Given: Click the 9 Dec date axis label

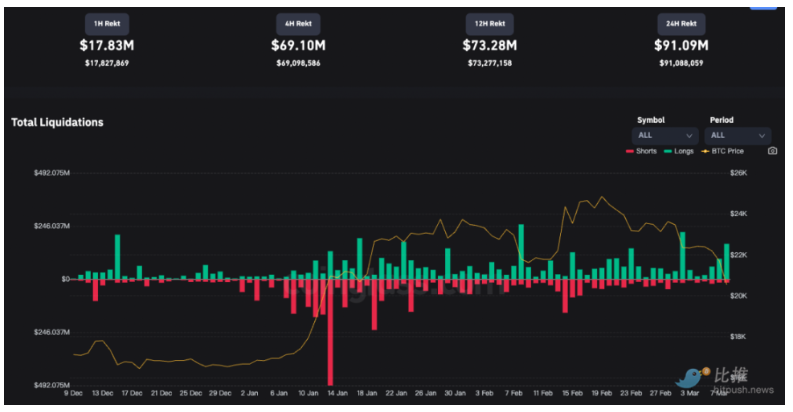Looking at the screenshot, I should click(73, 393).
